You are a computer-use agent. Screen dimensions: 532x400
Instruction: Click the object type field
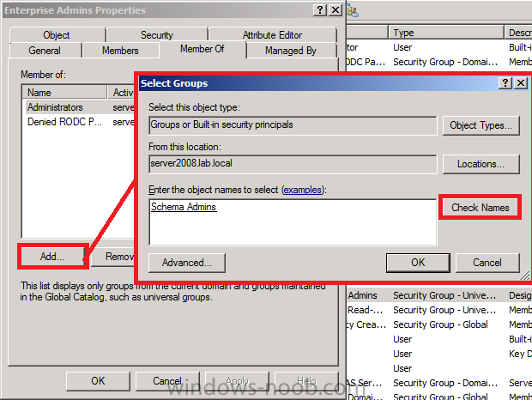tap(293, 125)
